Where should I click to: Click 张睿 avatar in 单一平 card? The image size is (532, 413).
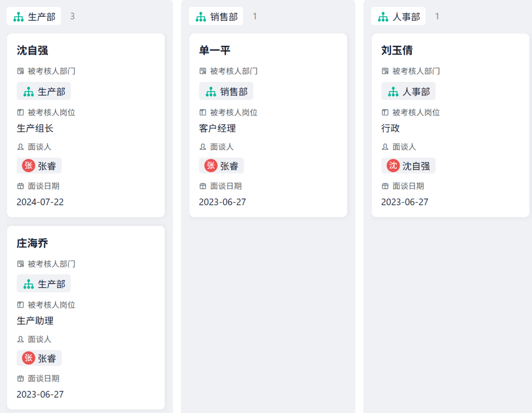(211, 166)
